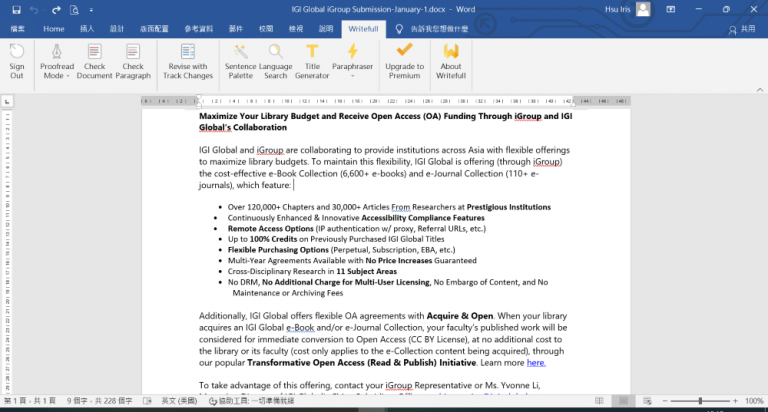This screenshot has height=412, width=768.
Task: Click the page count '第 1 頁, 共 1 頁' in status bar
Action: [30, 401]
